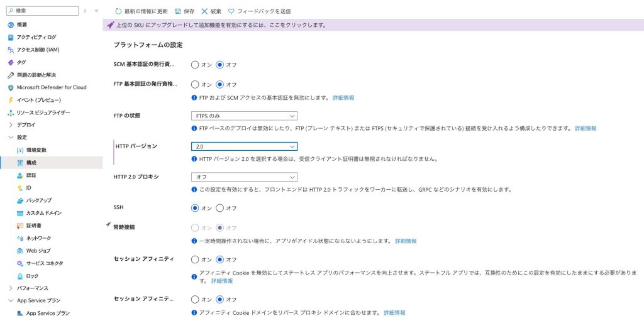The width and height of the screenshot is (644, 318).
Task: Enable セッション アフィニティ with オン radio
Action: 195,260
